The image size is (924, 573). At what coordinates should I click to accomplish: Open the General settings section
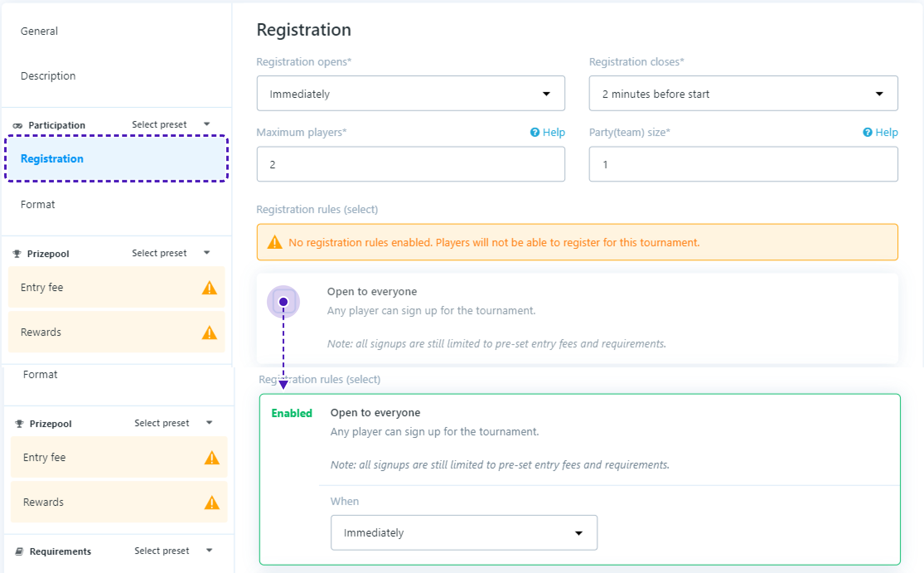(39, 31)
